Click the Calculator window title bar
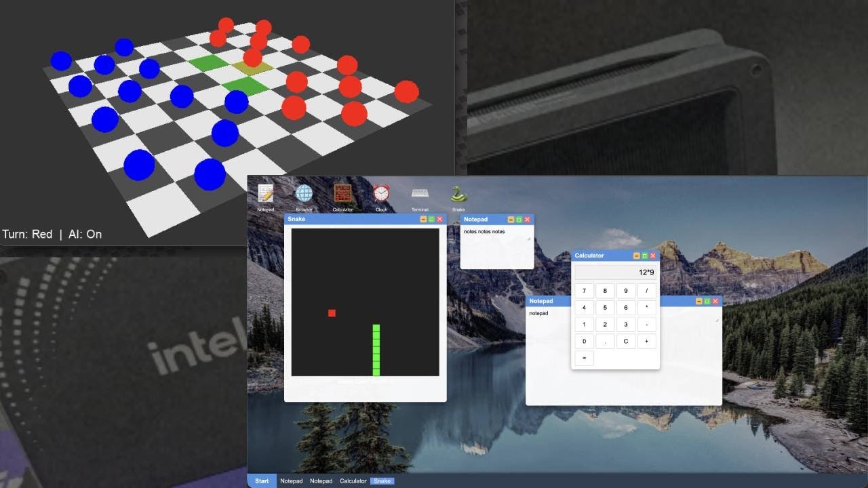 pos(615,256)
